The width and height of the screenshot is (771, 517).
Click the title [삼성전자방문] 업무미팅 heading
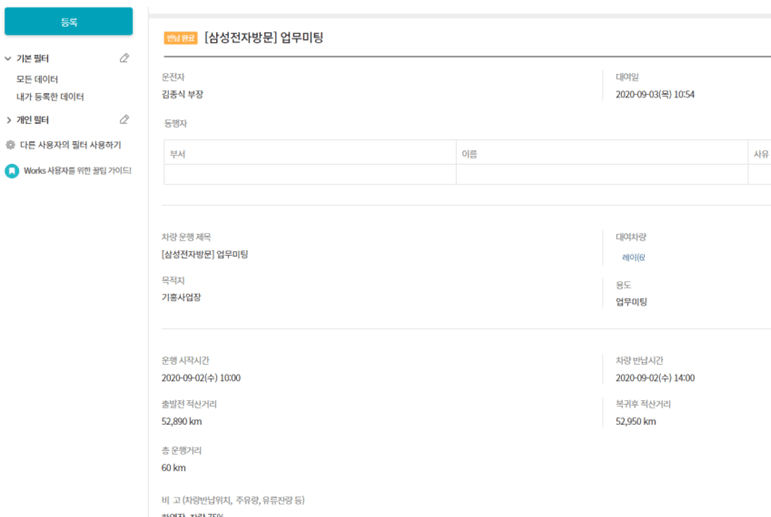264,38
